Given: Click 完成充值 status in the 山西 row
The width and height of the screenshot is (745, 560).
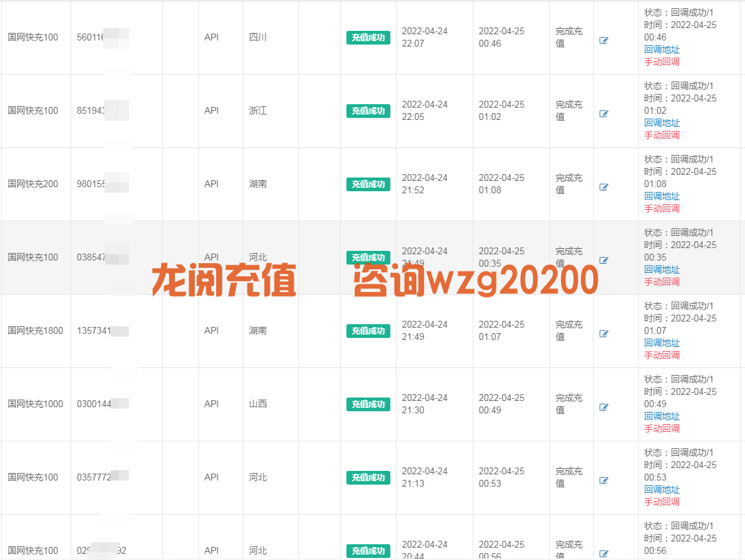Looking at the screenshot, I should coord(569,404).
